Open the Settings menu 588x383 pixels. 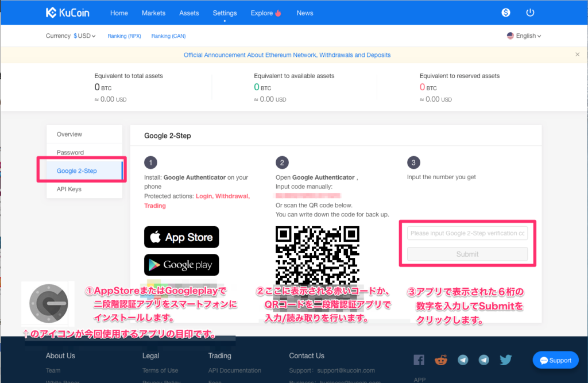(x=225, y=13)
